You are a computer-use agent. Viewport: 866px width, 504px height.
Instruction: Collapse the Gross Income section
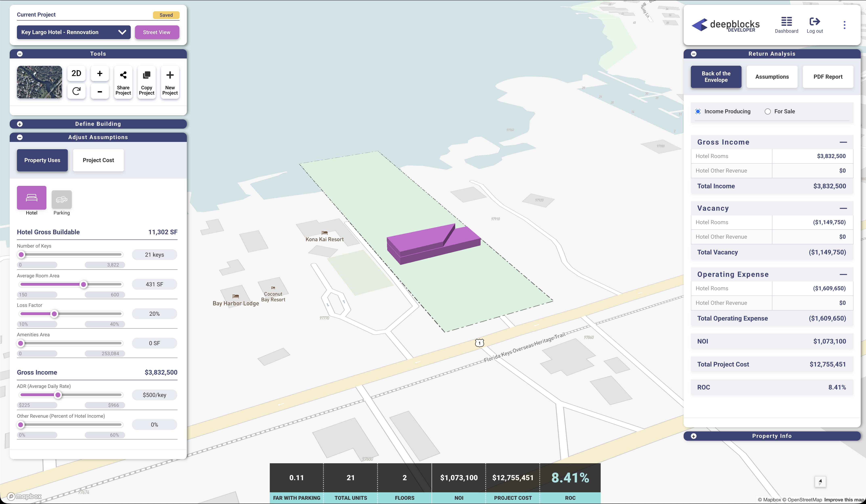(x=843, y=142)
